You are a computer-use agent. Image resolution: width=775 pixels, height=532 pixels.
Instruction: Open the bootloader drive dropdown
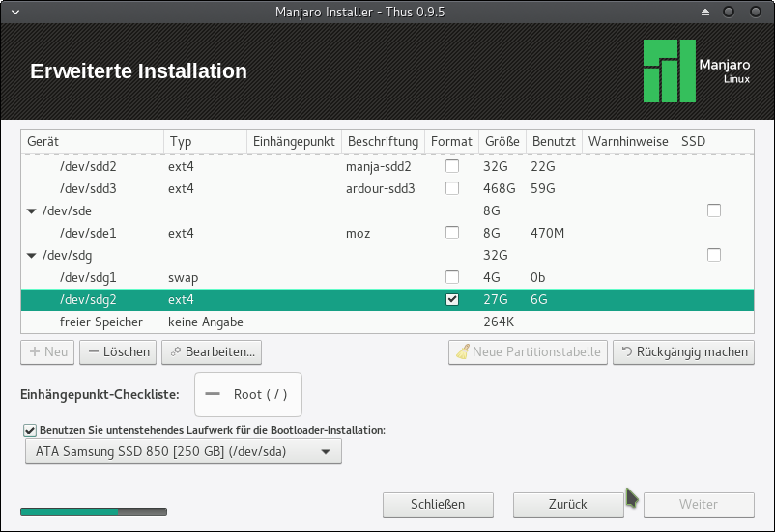coord(184,451)
